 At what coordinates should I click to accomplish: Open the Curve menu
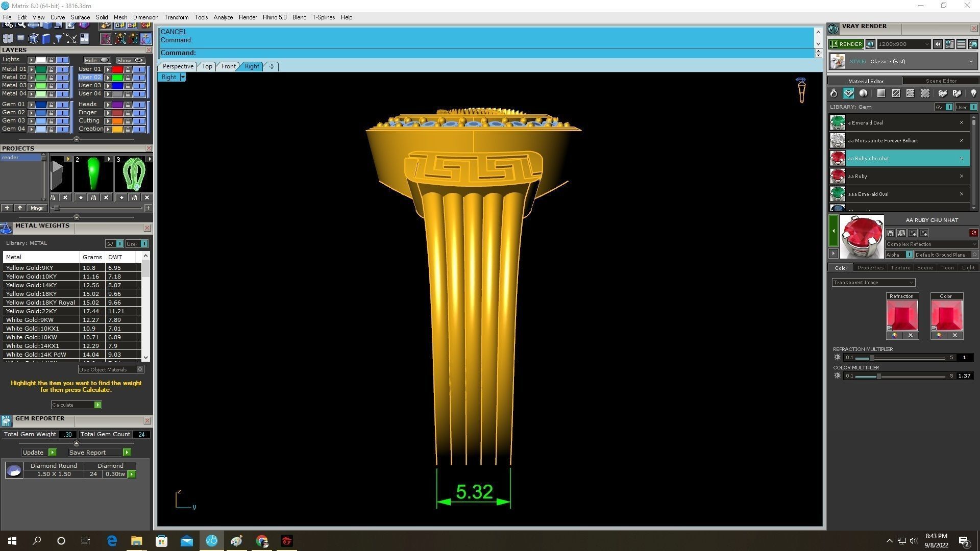click(57, 17)
